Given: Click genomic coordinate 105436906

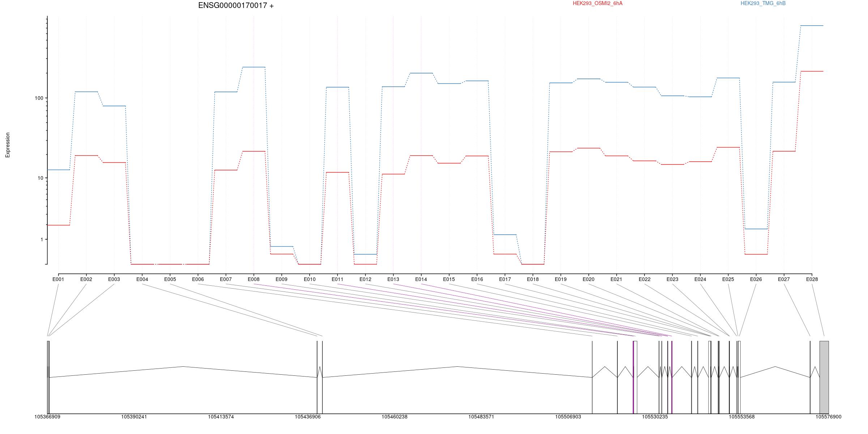Looking at the screenshot, I should pos(308,417).
